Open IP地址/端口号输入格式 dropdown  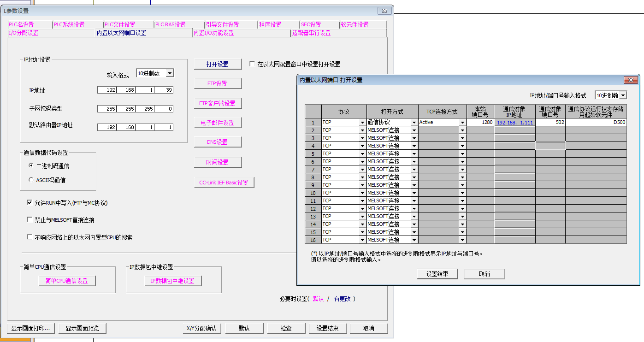coord(623,95)
